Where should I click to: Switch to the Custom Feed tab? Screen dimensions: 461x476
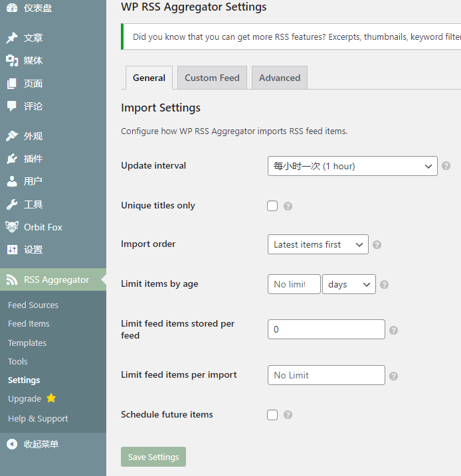click(x=212, y=78)
